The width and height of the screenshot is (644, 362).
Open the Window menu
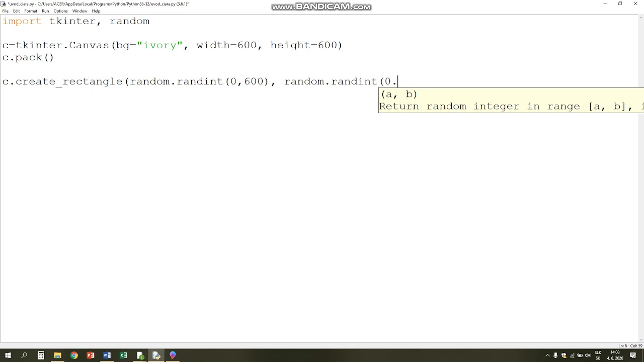click(x=79, y=11)
